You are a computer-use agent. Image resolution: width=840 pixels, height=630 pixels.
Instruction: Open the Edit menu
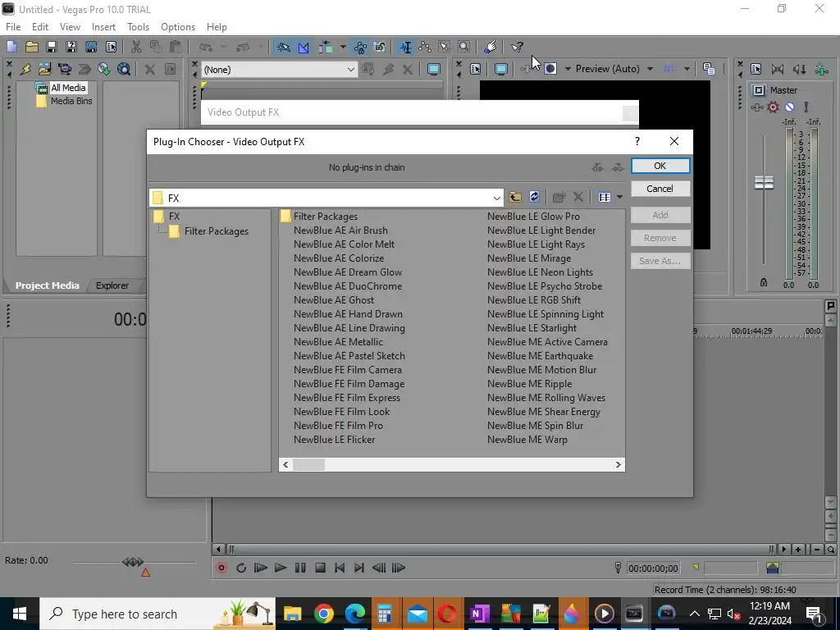[x=39, y=27]
